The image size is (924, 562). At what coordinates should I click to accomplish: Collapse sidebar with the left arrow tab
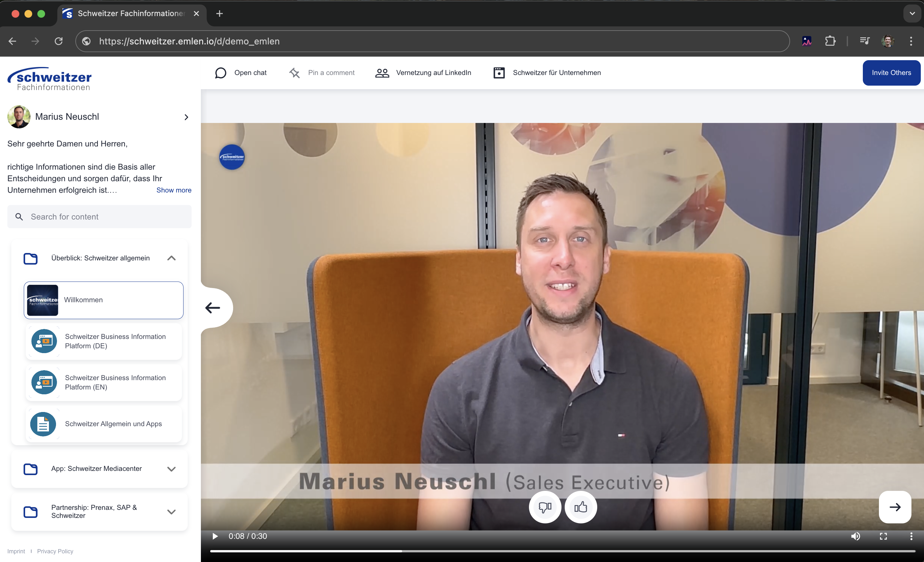[213, 308]
